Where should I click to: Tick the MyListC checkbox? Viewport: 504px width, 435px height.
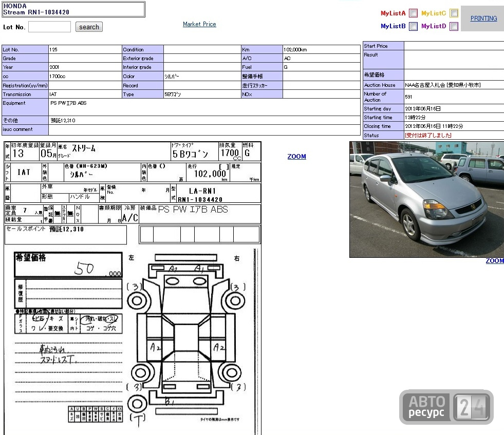pos(454,13)
